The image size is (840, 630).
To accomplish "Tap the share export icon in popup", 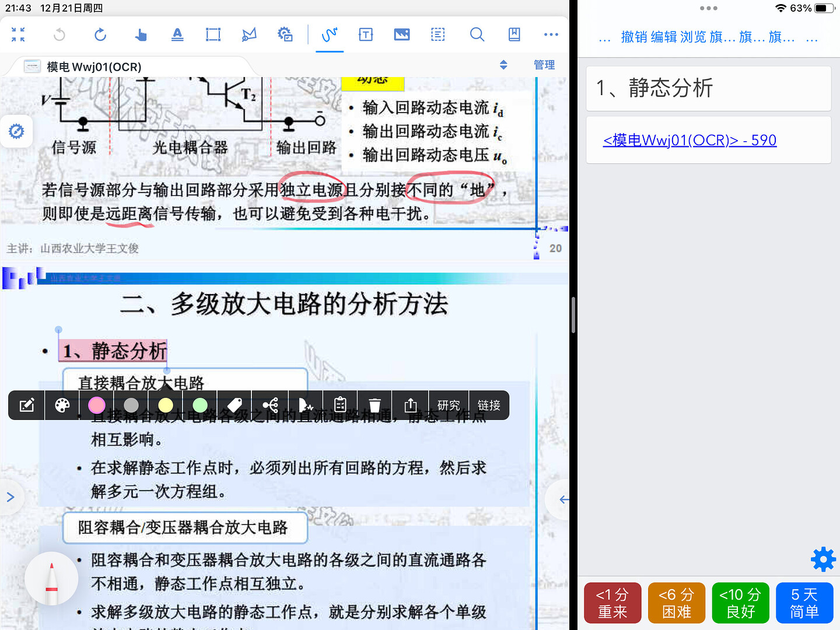I will (411, 405).
